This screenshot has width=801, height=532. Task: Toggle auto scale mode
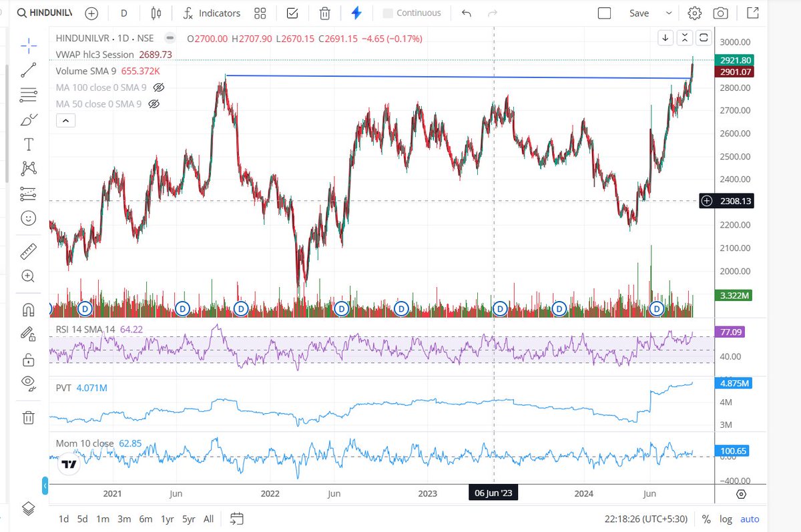pyautogui.click(x=750, y=519)
